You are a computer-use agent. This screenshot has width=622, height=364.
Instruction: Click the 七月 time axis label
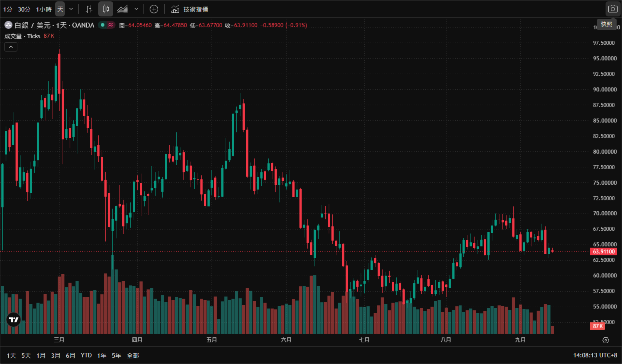364,340
